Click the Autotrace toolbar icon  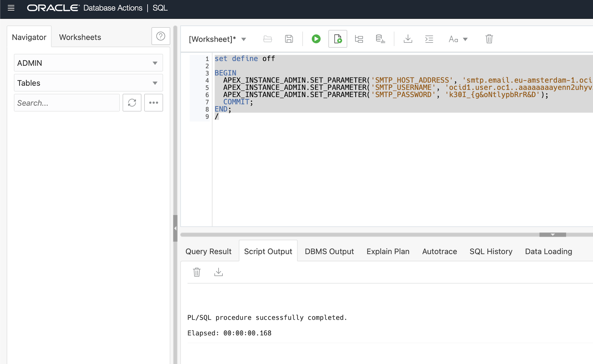[x=380, y=39]
